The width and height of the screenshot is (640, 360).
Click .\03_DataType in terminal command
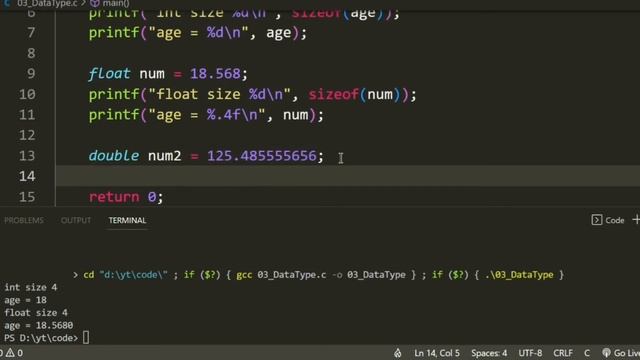519,275
